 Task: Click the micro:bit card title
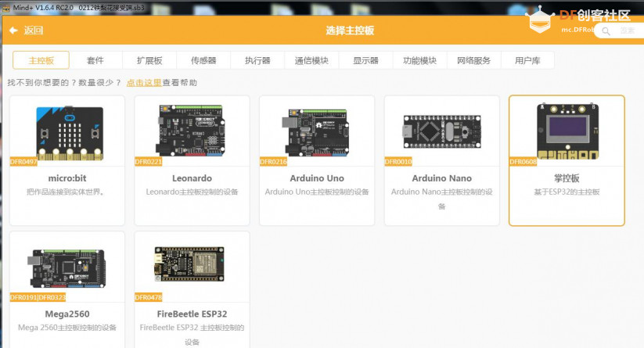coord(67,178)
